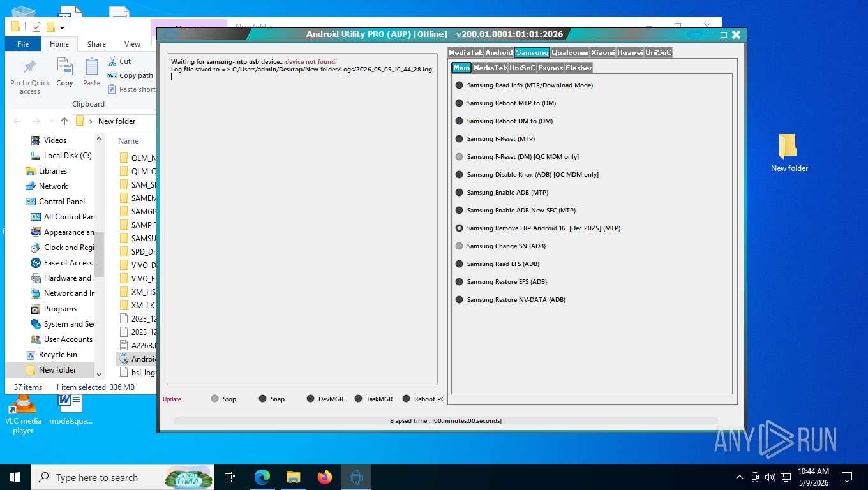
Task: Open the Flasher sub-tab
Action: (x=578, y=68)
